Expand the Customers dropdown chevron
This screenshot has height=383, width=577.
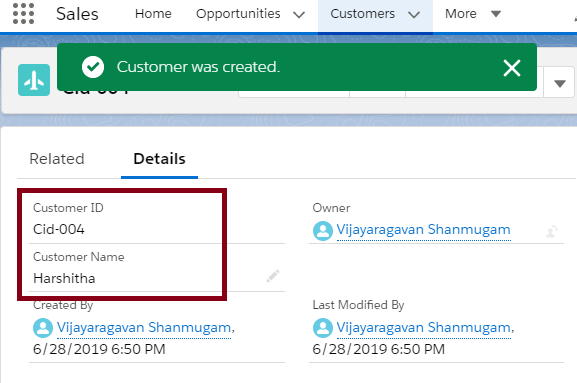[x=414, y=15]
